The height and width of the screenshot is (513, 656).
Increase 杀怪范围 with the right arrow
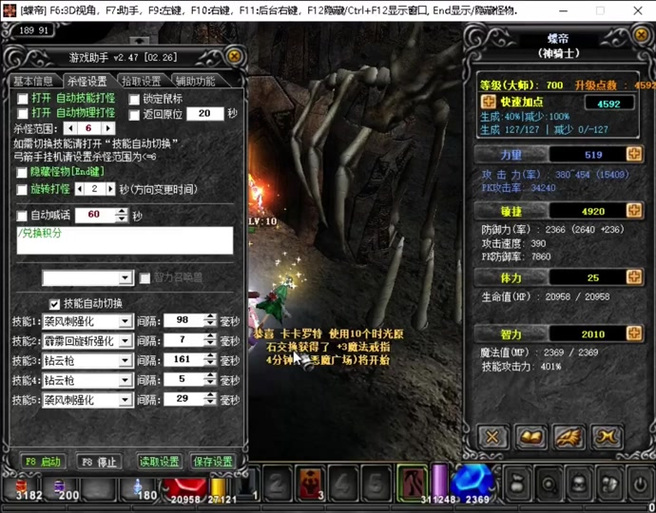[x=108, y=128]
